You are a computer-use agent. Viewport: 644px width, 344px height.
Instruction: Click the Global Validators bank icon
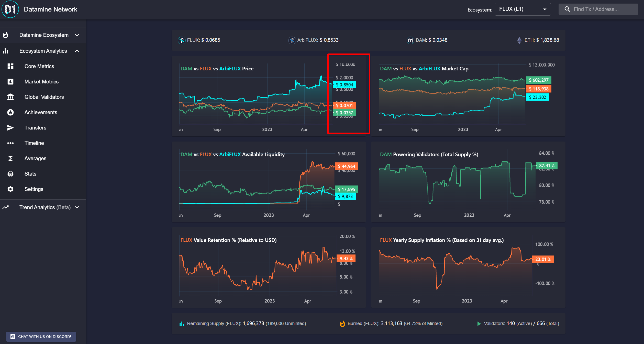pyautogui.click(x=10, y=97)
